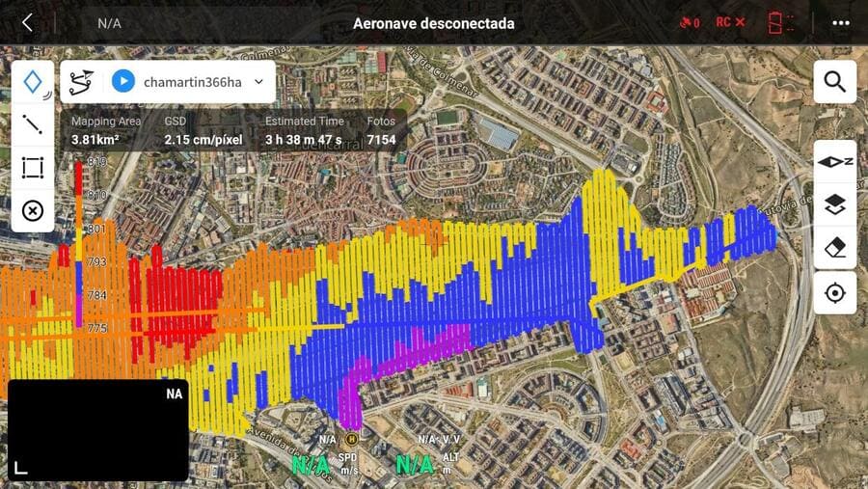Expand the chamartin366ha mission dropdown arrow

[259, 82]
